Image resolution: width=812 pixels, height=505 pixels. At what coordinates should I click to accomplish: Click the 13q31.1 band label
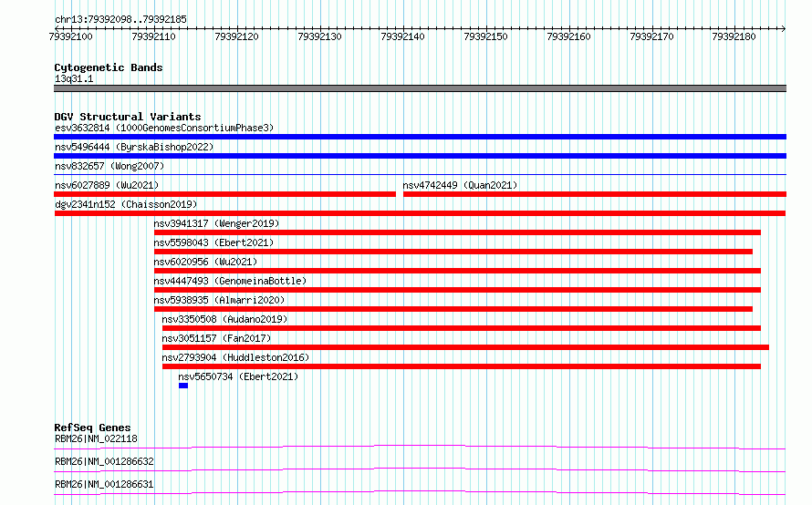pos(74,78)
